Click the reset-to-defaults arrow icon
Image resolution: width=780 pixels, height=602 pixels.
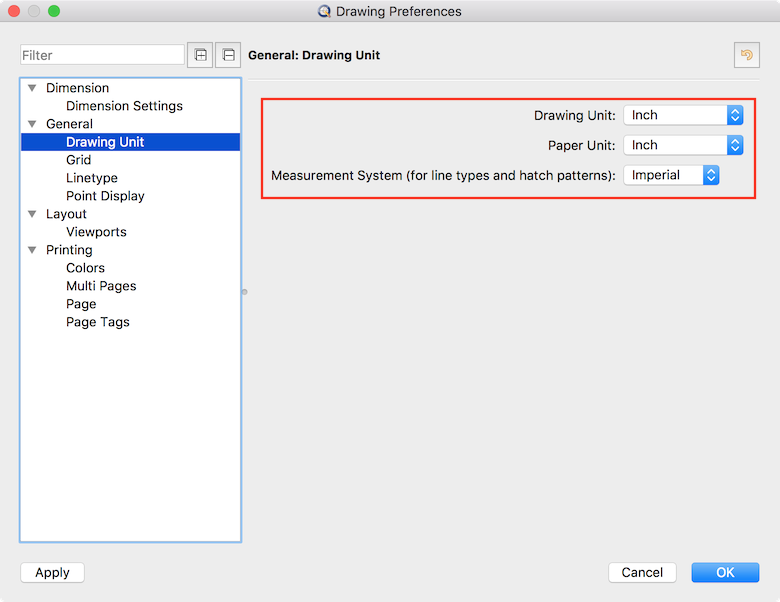pos(746,55)
